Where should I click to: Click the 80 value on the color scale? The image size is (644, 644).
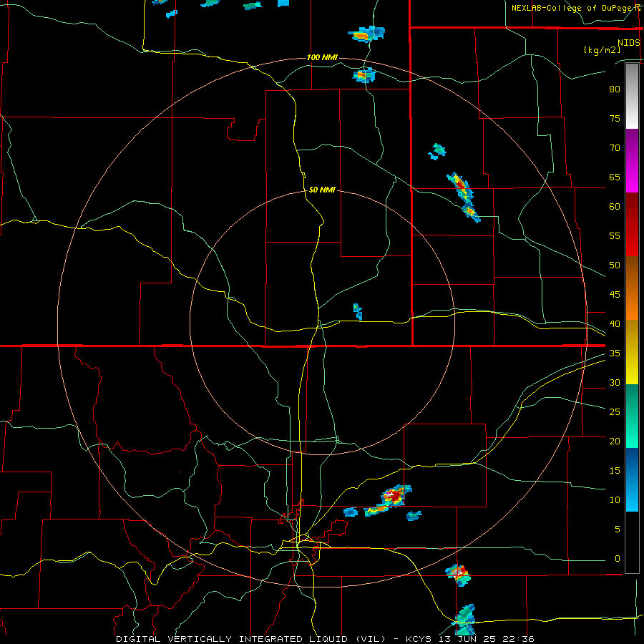point(615,89)
